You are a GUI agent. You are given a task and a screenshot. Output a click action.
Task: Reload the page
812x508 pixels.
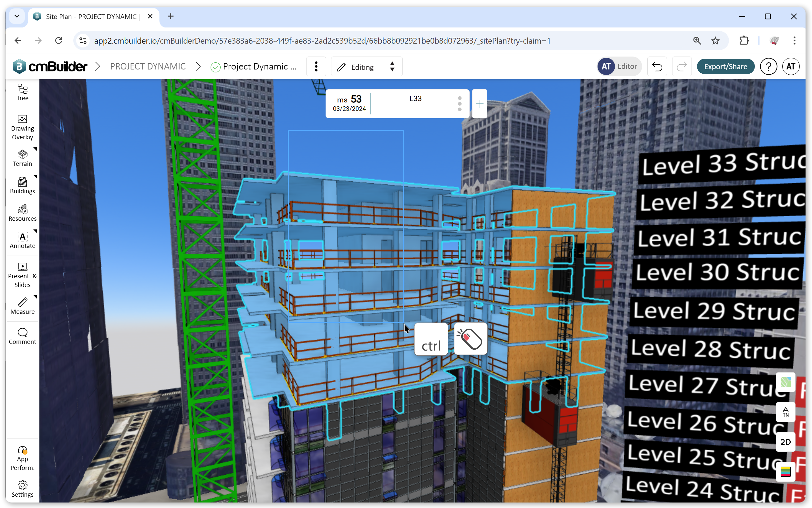pos(58,41)
